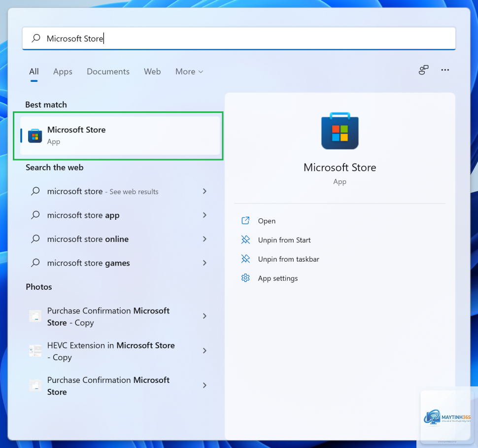Viewport: 478px width, 448px height.
Task: Click the unpin icon beside 'Unpin from Start'
Action: tap(245, 240)
